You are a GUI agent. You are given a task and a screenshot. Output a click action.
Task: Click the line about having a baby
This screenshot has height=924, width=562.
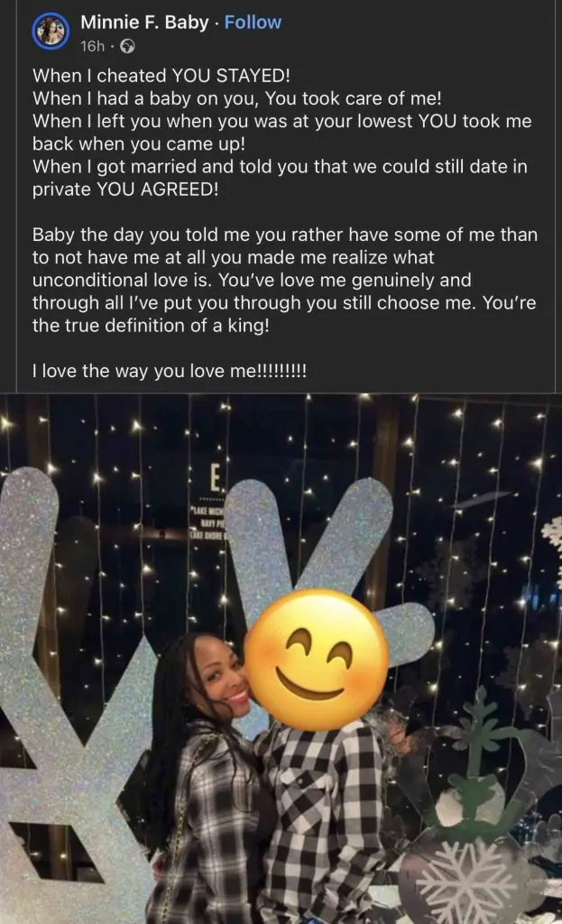pos(237,98)
